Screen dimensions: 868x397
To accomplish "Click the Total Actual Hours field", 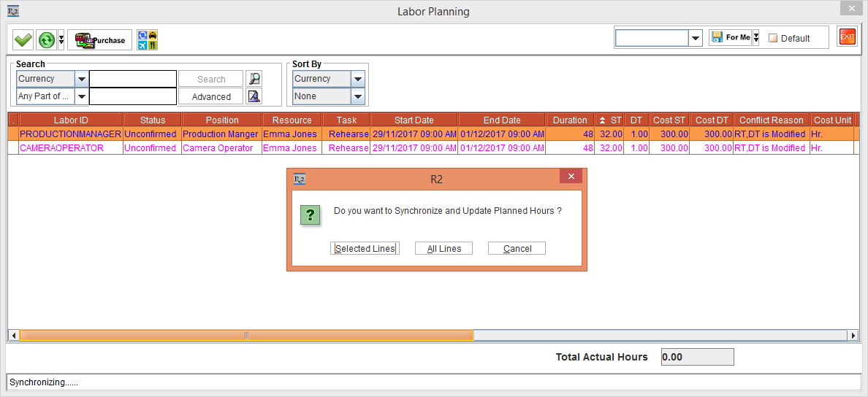I will (698, 357).
